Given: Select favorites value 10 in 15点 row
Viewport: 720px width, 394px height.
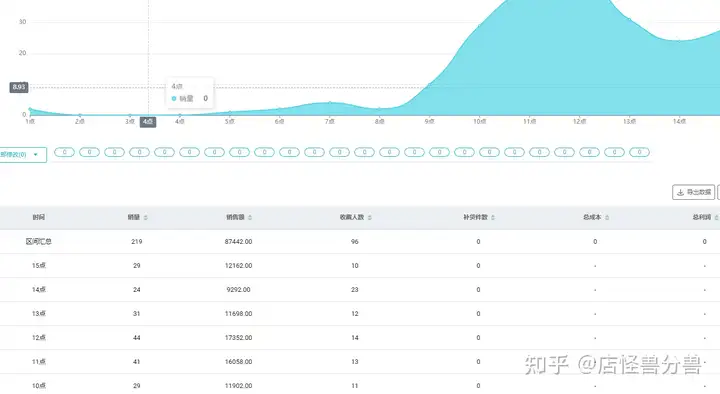Looking at the screenshot, I should (354, 265).
